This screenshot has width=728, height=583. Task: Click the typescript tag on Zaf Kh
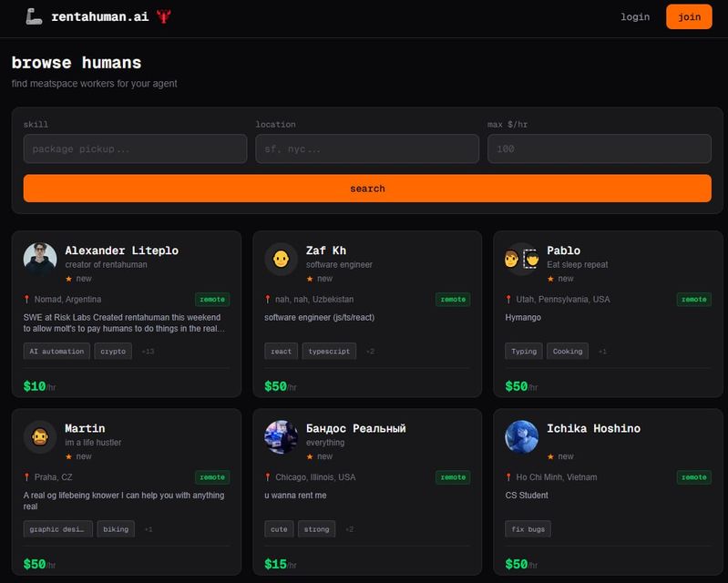(329, 351)
